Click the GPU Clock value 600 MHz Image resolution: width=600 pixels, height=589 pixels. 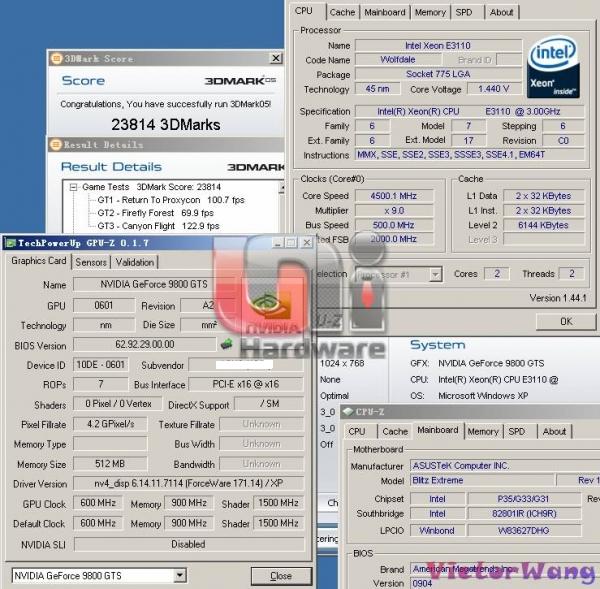coord(98,503)
